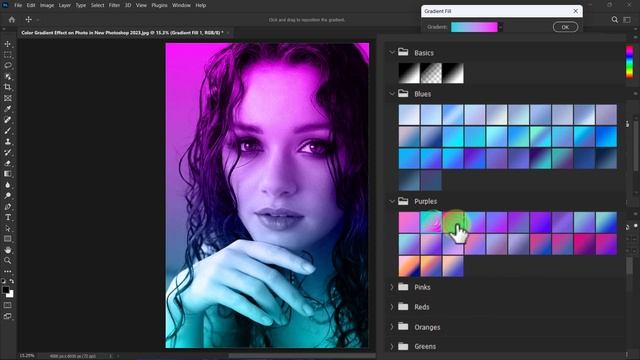This screenshot has width=640, height=360.
Task: Open the gradient picker dropdown arrow
Action: pyautogui.click(x=501, y=27)
